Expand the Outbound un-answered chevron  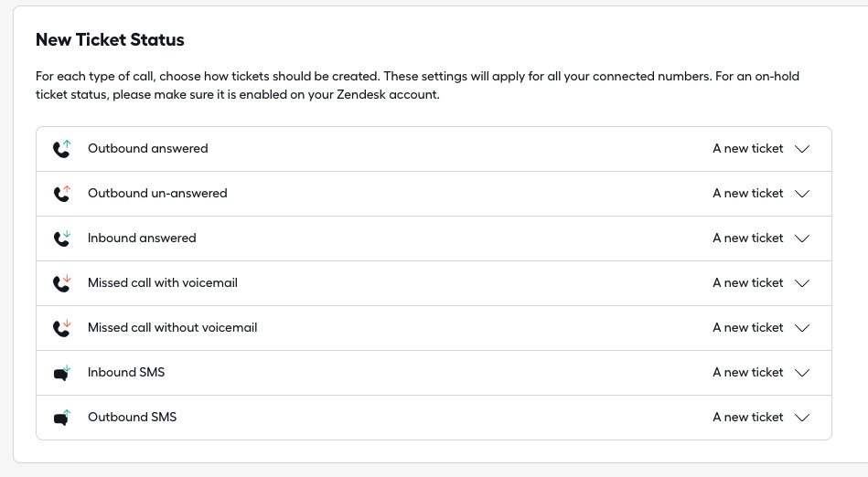click(x=802, y=194)
